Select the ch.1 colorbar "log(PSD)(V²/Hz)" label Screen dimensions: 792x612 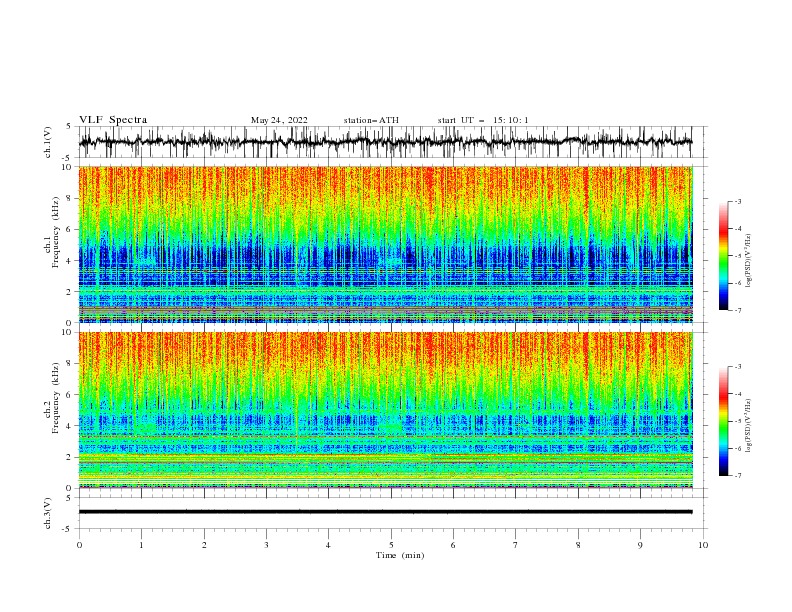point(748,261)
